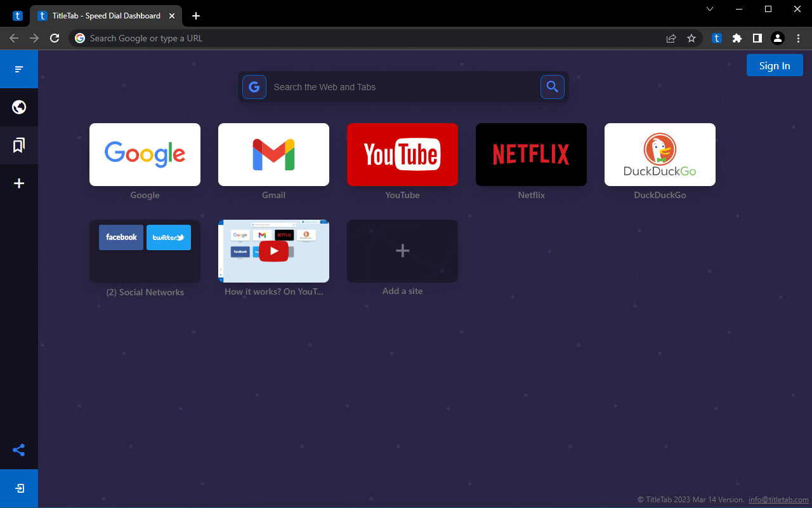Click the DuckDuckGo tile label text
The width and height of the screenshot is (812, 508).
(x=660, y=195)
